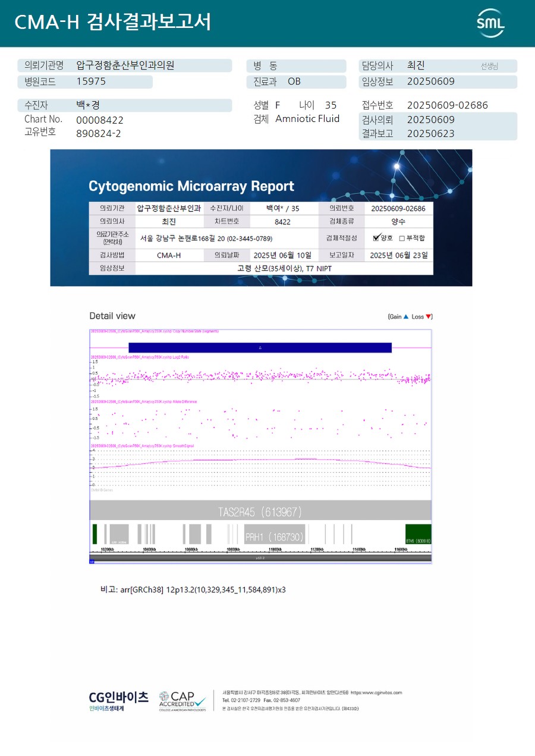Click the 압구정함춘산부인과의원 name in the top row
535x756 pixels.
click(x=125, y=65)
